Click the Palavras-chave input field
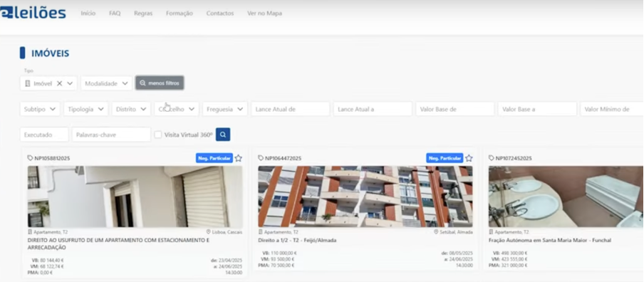Screen dimensions: 644x282 [x=111, y=134]
